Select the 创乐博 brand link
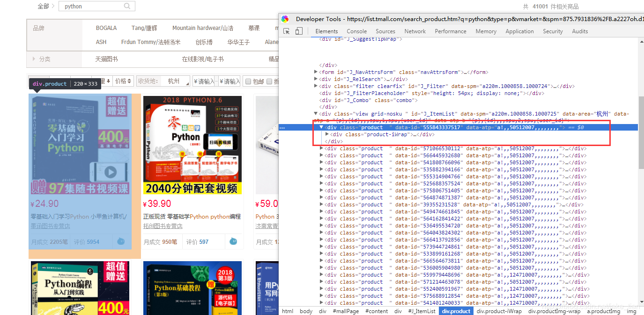Viewport: 644px width, 315px height. [x=204, y=42]
